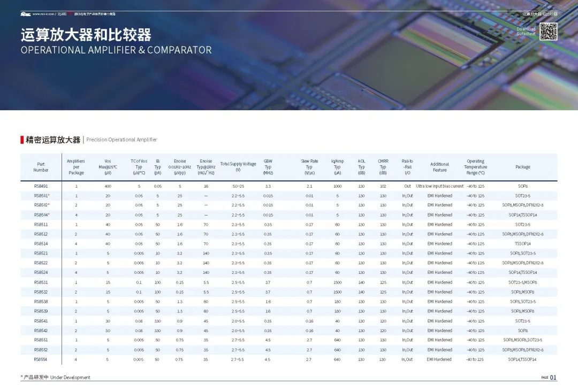Screen dimensions: 578x392
Task: Click the Additional Feature column header
Action: [x=440, y=167]
